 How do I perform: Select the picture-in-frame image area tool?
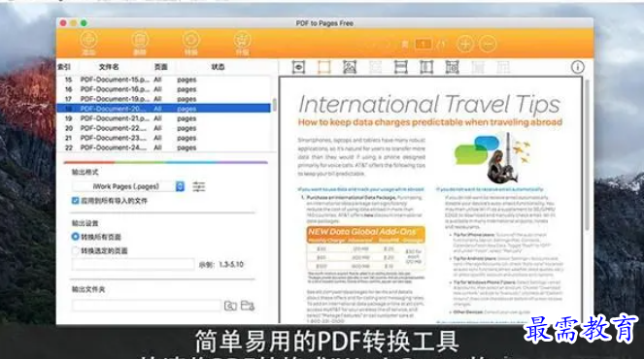click(x=350, y=67)
